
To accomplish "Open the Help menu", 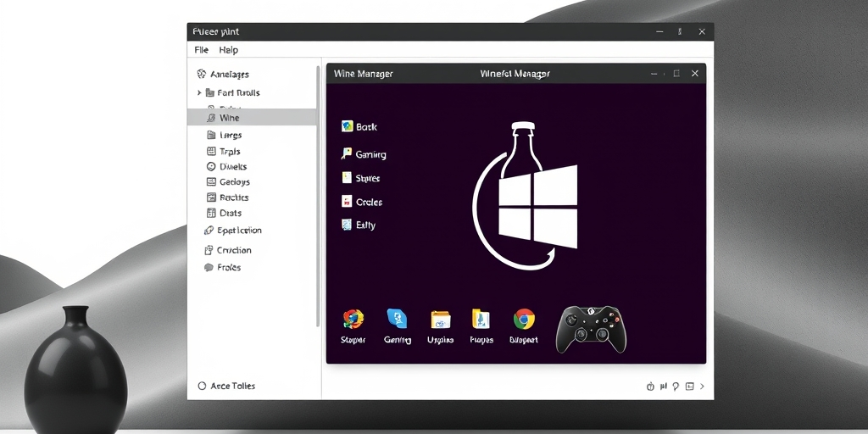I will pos(228,50).
